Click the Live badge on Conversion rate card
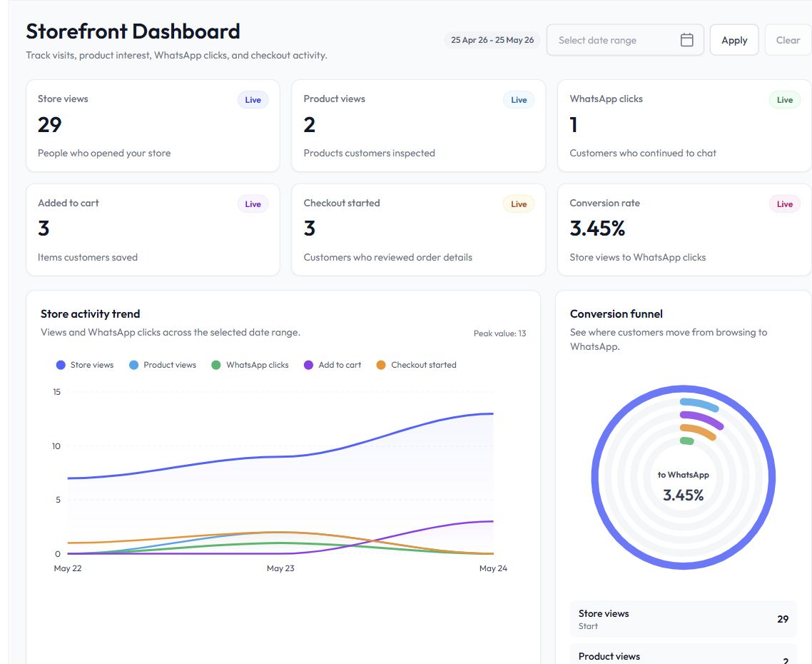Image resolution: width=812 pixels, height=664 pixels. click(785, 204)
